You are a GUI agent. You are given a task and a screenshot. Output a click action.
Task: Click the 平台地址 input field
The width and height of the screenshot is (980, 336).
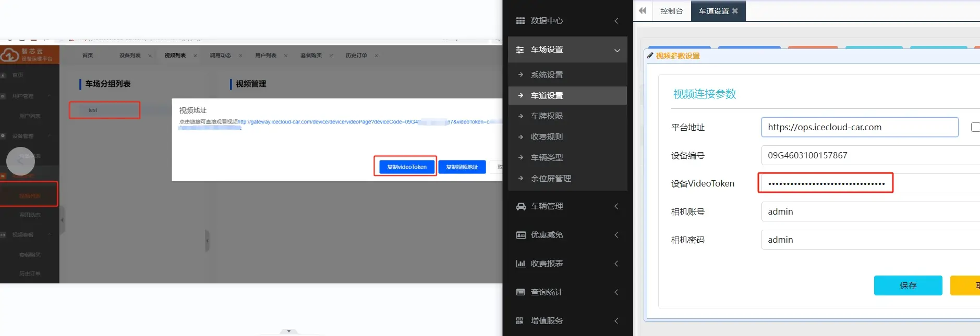(860, 127)
